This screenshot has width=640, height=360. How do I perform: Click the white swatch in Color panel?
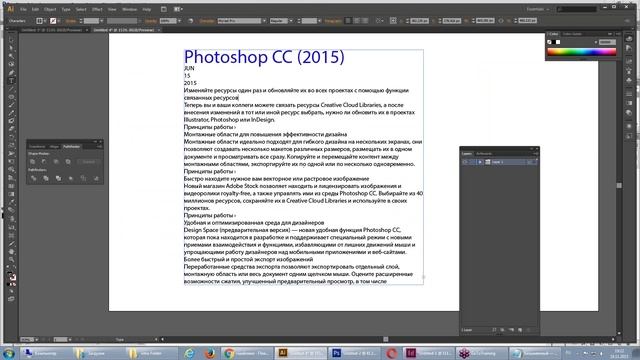coord(558,42)
